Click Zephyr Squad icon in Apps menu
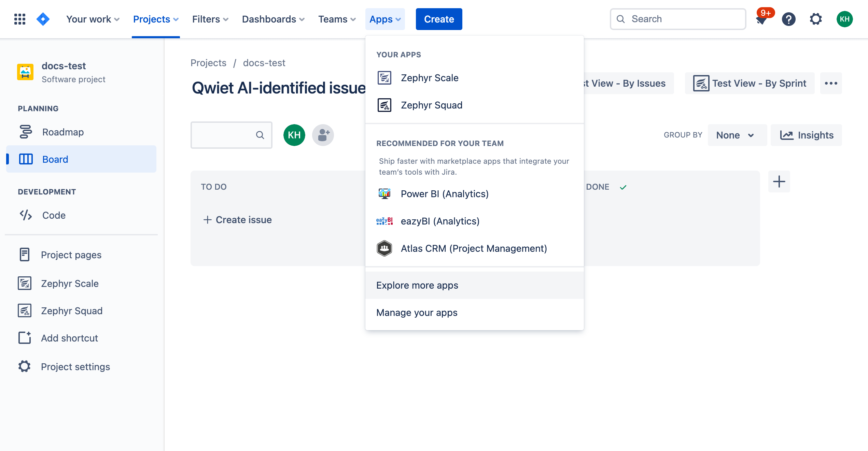Screen dimensions: 868x451 pos(384,105)
